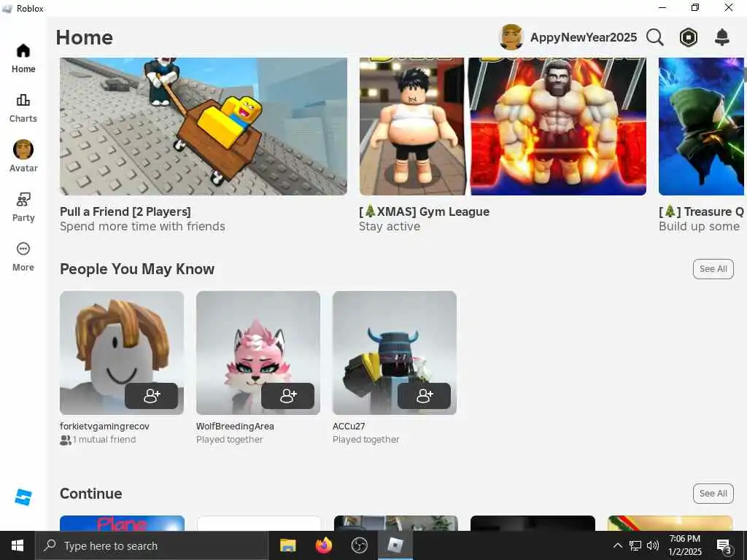Show hidden system tray icons
Image resolution: width=747 pixels, height=560 pixels.
[x=617, y=545]
